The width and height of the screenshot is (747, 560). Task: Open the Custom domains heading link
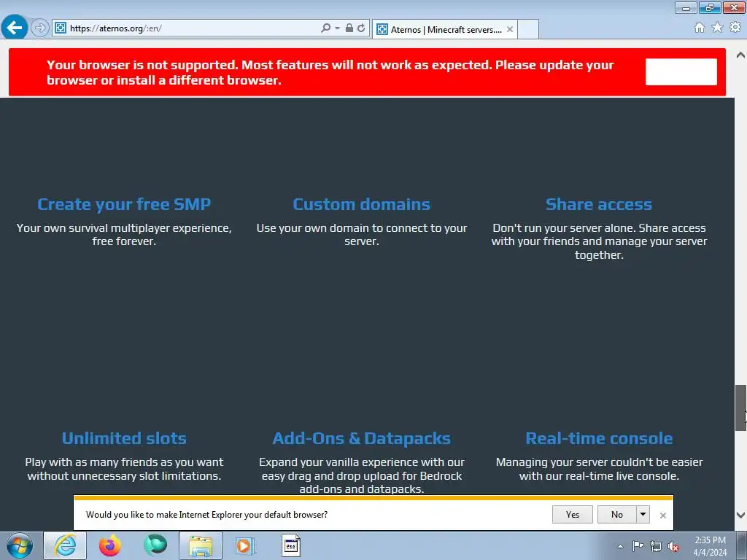click(361, 204)
